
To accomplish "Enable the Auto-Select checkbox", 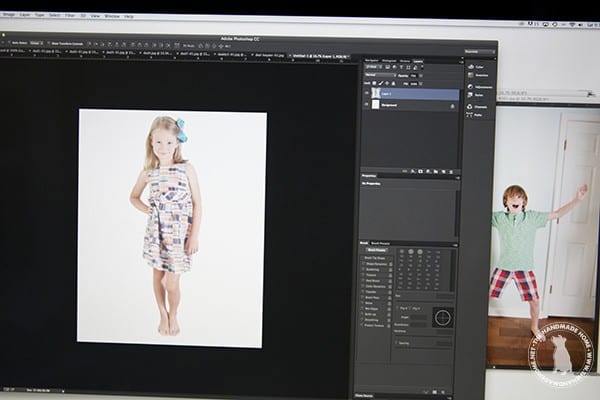I will [x=10, y=42].
